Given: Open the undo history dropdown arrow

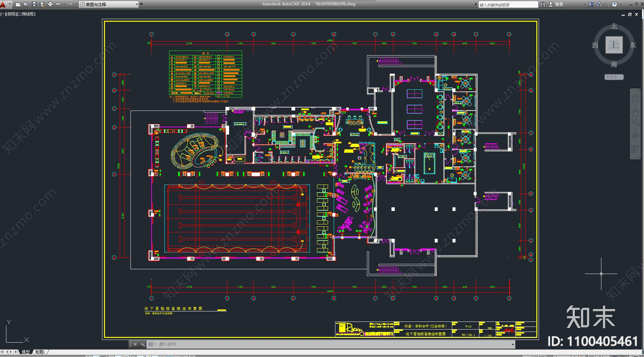Looking at the screenshot, I should point(64,4).
